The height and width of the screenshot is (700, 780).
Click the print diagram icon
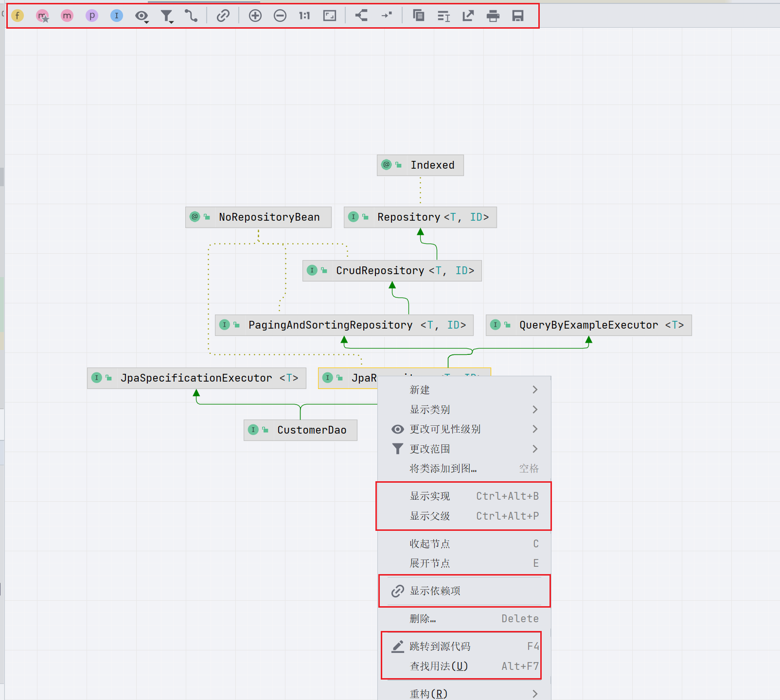pyautogui.click(x=493, y=16)
